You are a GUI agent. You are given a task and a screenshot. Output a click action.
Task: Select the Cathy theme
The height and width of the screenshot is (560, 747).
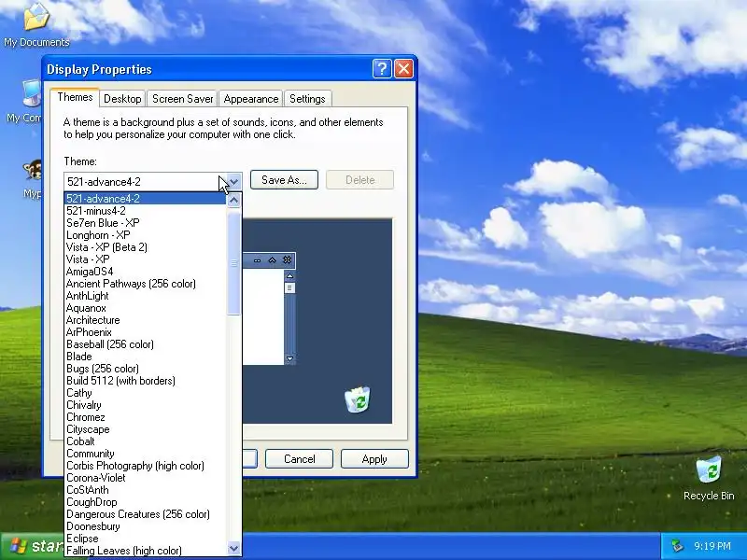(x=146, y=393)
